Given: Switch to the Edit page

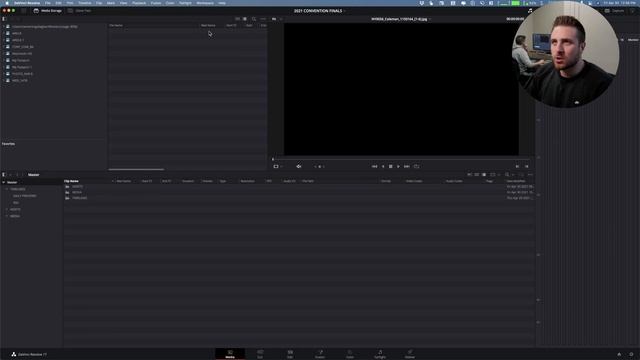Looking at the screenshot, I should [290, 354].
